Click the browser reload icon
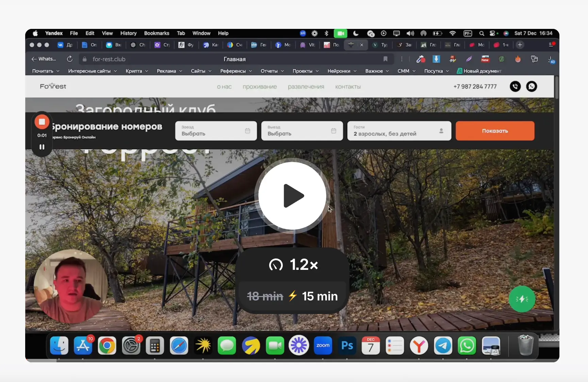The height and width of the screenshot is (382, 588). (x=70, y=59)
